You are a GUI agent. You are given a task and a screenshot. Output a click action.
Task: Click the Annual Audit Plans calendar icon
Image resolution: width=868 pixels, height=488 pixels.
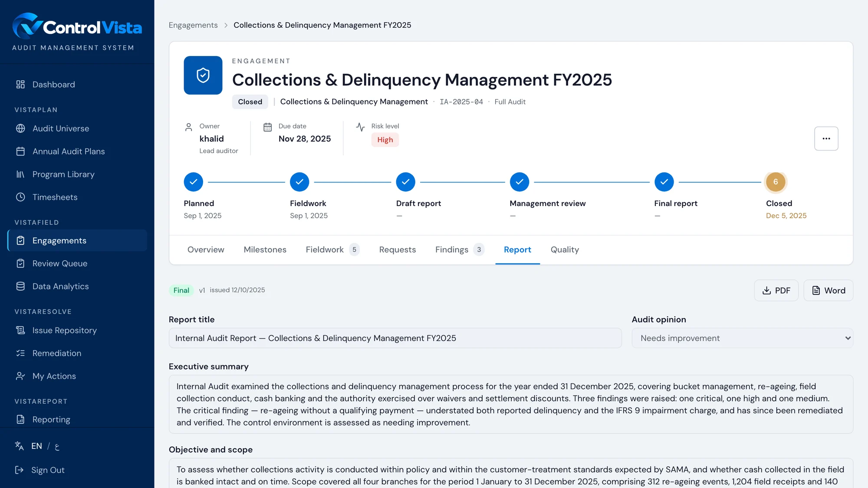tap(20, 151)
